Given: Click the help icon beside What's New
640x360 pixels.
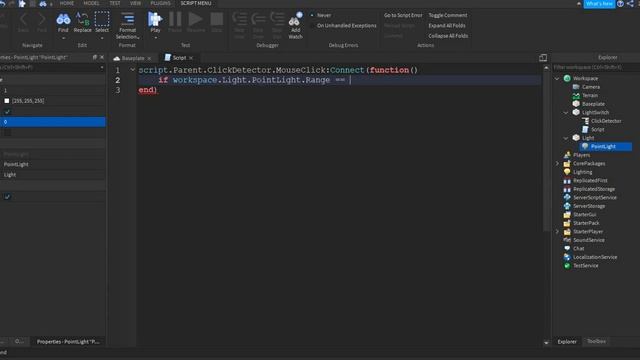Looking at the screenshot, I should (620, 4).
